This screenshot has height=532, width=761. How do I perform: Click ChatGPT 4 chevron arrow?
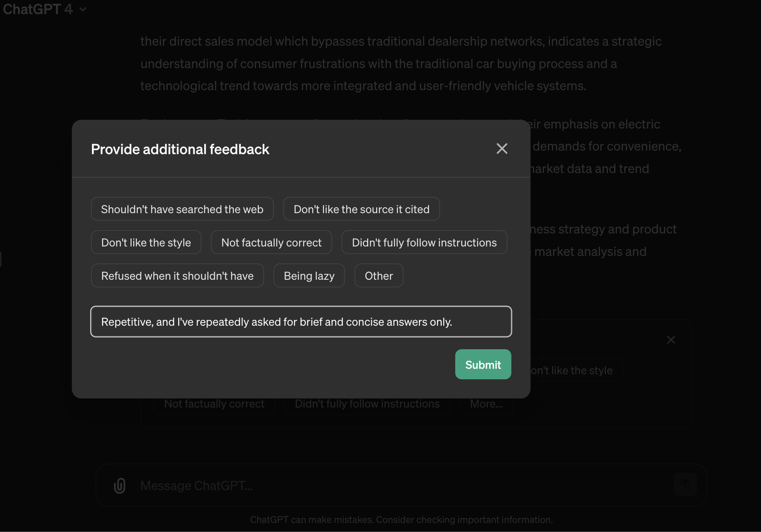click(x=83, y=9)
